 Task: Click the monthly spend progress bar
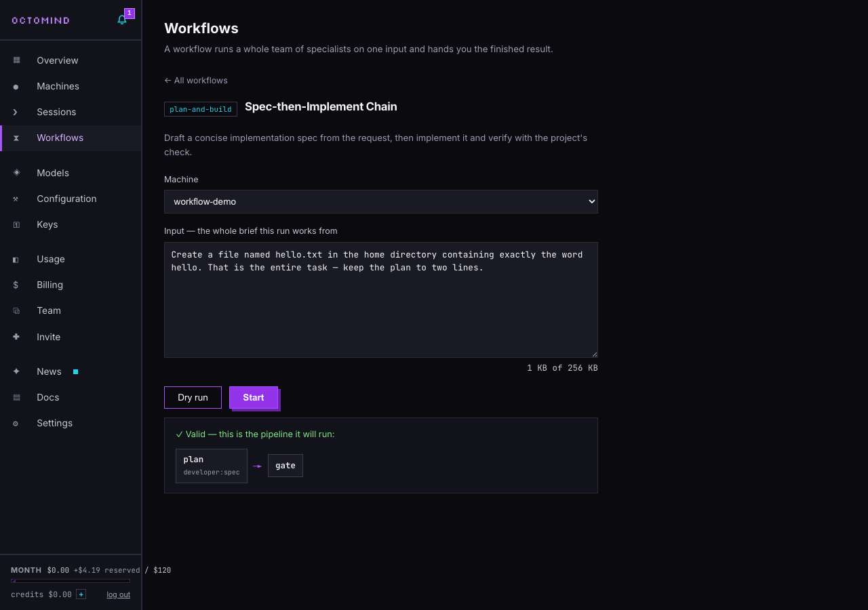pos(71,581)
